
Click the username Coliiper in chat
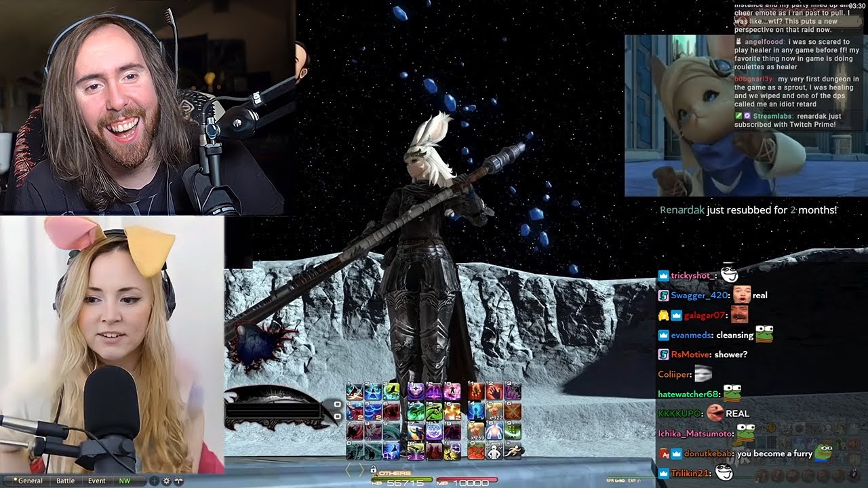pos(674,374)
